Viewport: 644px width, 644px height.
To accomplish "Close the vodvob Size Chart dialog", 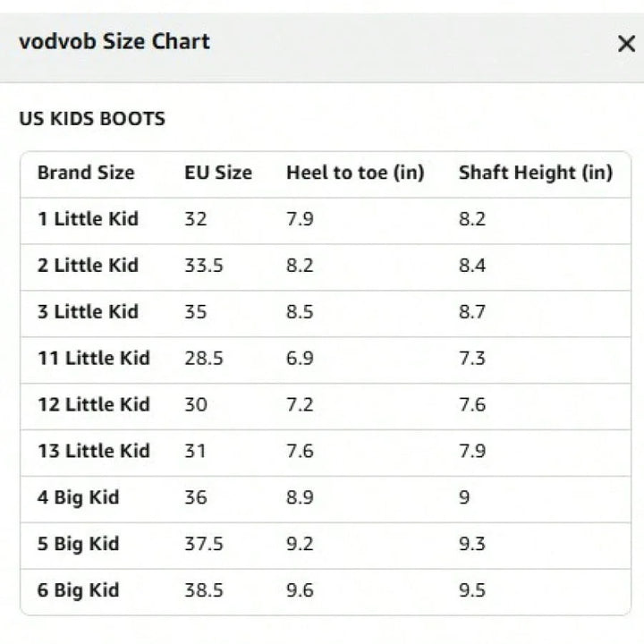I will 626,44.
